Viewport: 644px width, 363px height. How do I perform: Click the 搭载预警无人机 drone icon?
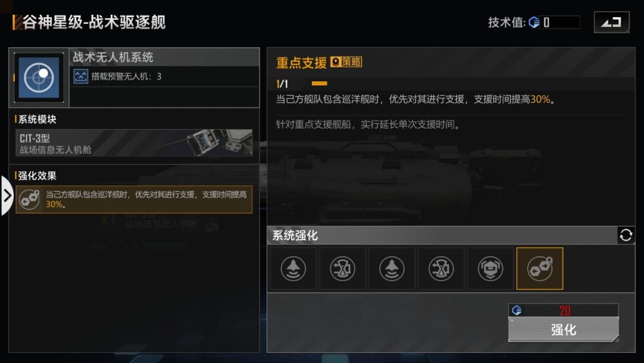[80, 76]
